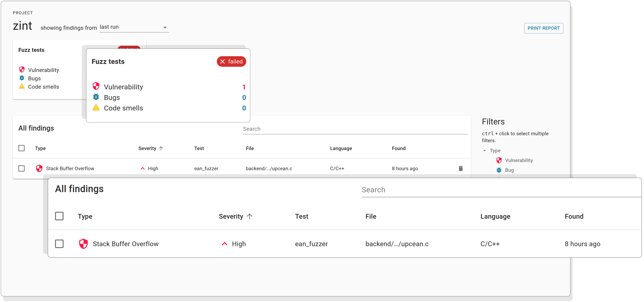Sort by the Severity header, small table
The width and height of the screenshot is (644, 302).
tap(147, 148)
